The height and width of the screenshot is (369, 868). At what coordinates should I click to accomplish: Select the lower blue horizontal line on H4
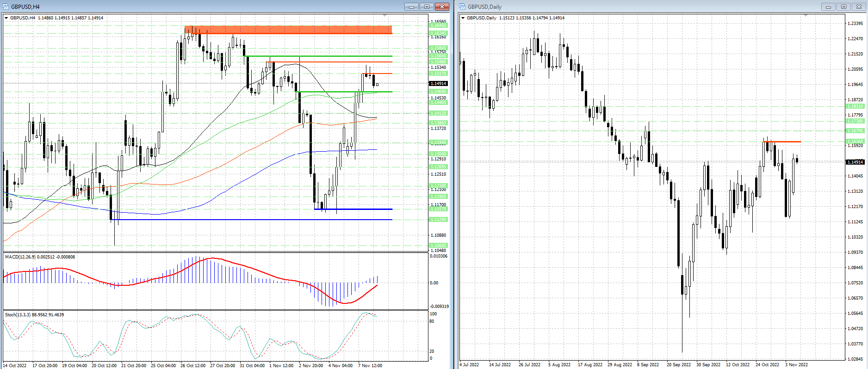point(254,220)
